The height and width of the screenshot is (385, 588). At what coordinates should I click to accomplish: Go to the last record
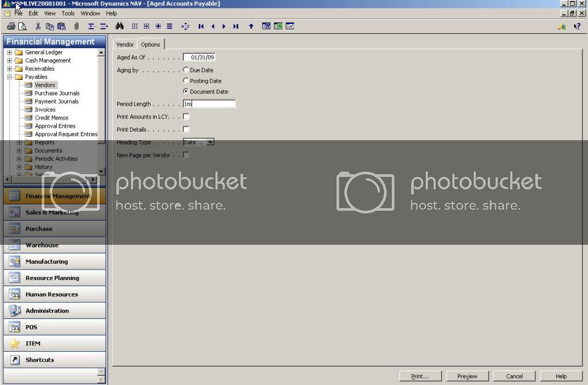[236, 26]
